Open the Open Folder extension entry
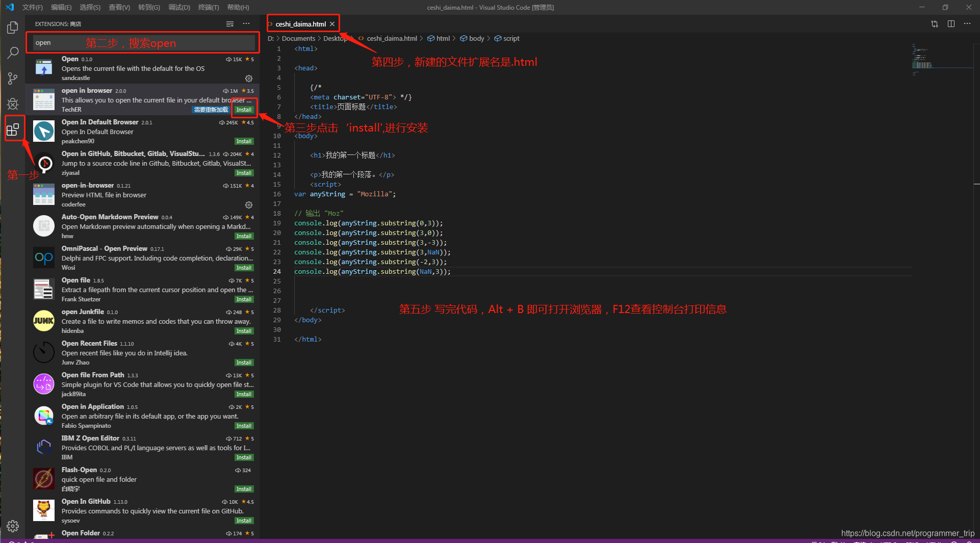The image size is (980, 543). coord(143,533)
